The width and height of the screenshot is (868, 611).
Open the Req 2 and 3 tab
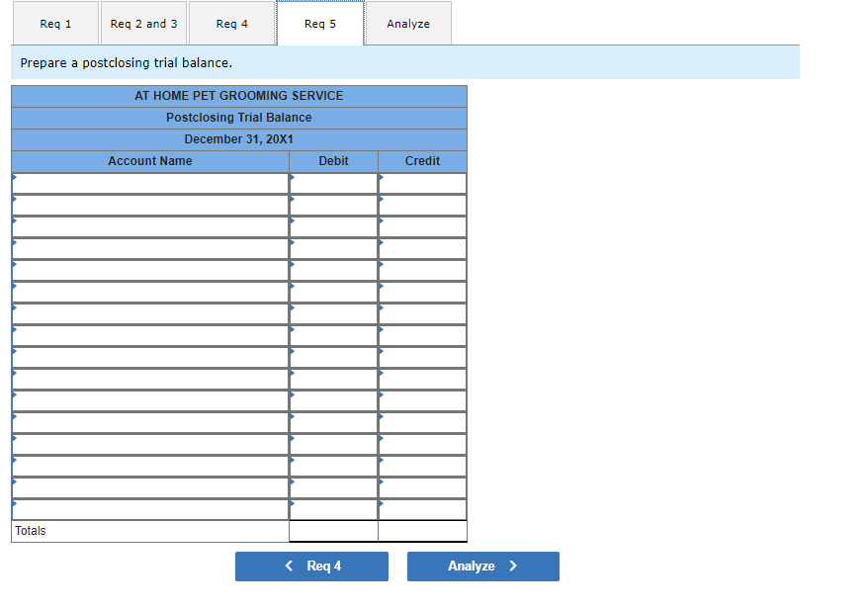coord(143,23)
